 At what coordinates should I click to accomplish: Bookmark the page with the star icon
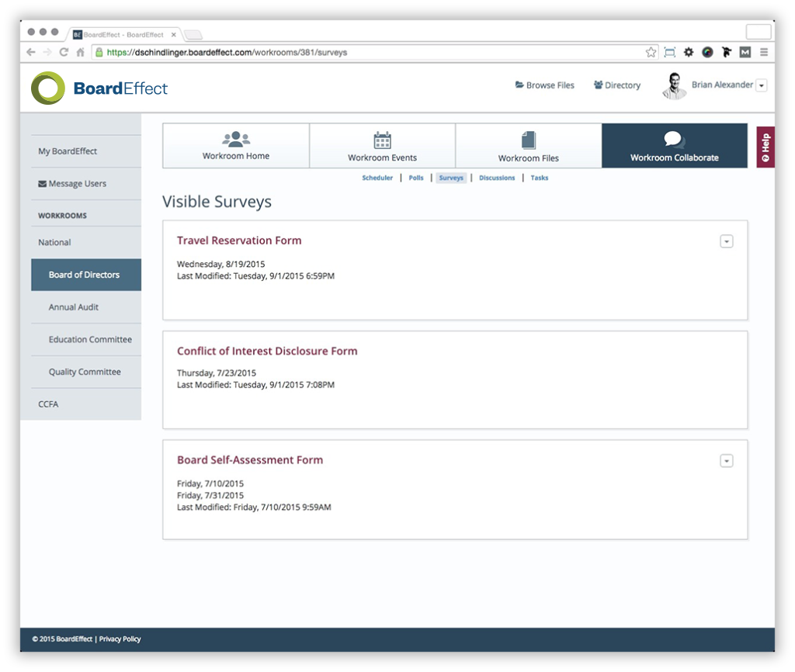pyautogui.click(x=650, y=51)
